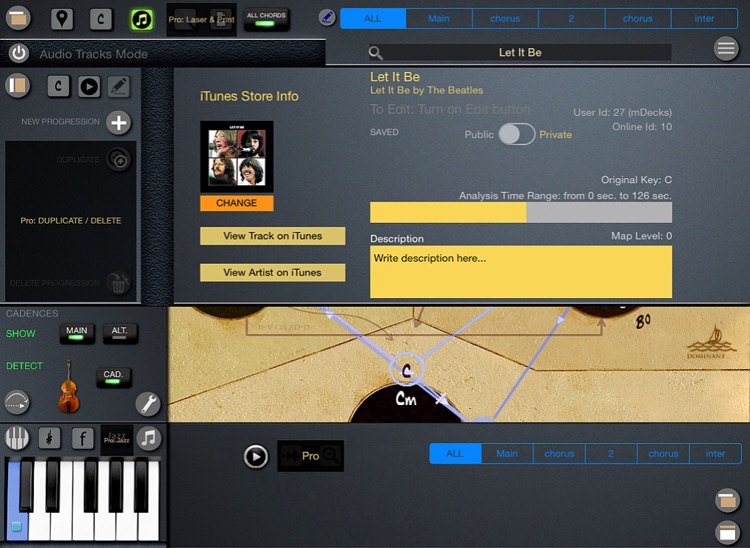Click the duplicate progression icon
This screenshot has width=750, height=548.
119,160
